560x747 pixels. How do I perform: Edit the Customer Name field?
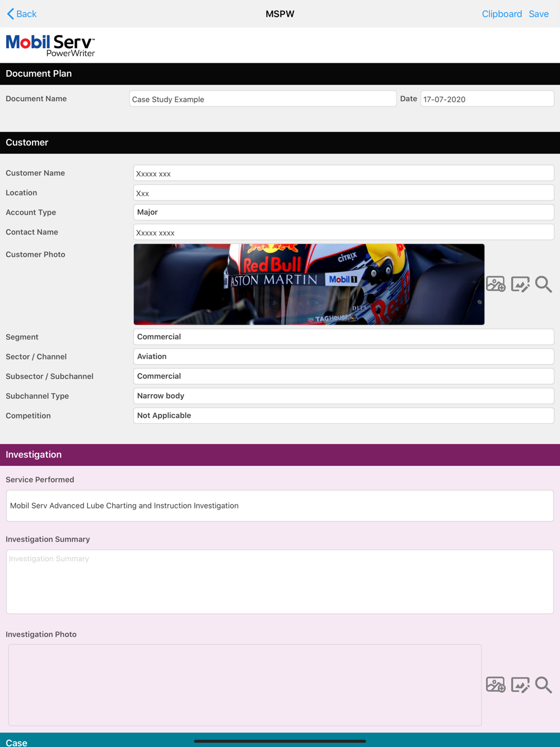click(343, 173)
